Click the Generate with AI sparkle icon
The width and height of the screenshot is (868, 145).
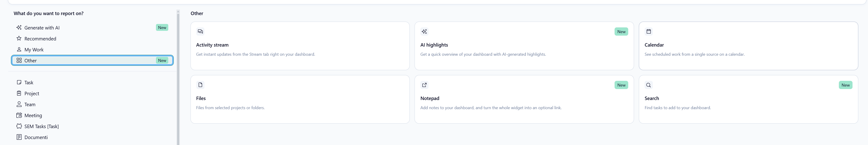click(19, 28)
